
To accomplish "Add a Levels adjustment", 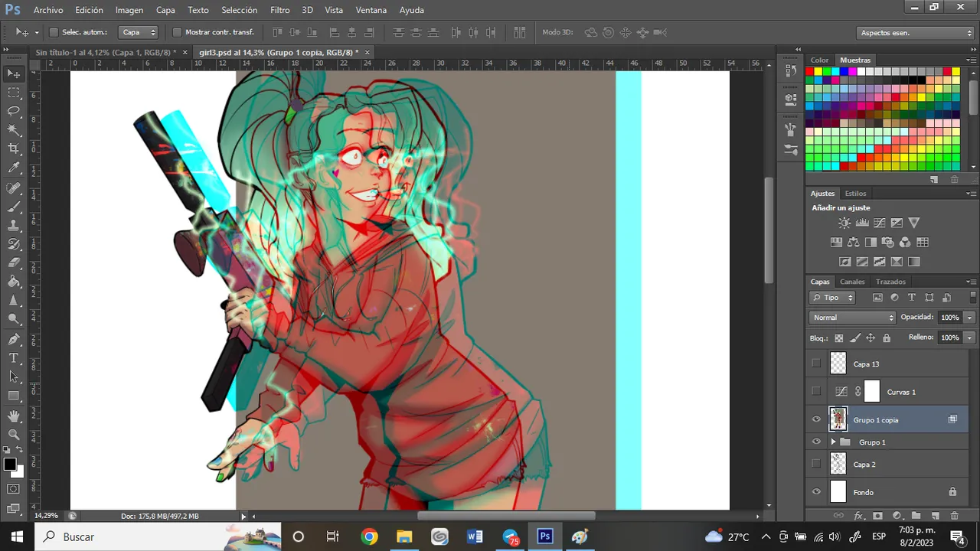I will click(x=862, y=223).
